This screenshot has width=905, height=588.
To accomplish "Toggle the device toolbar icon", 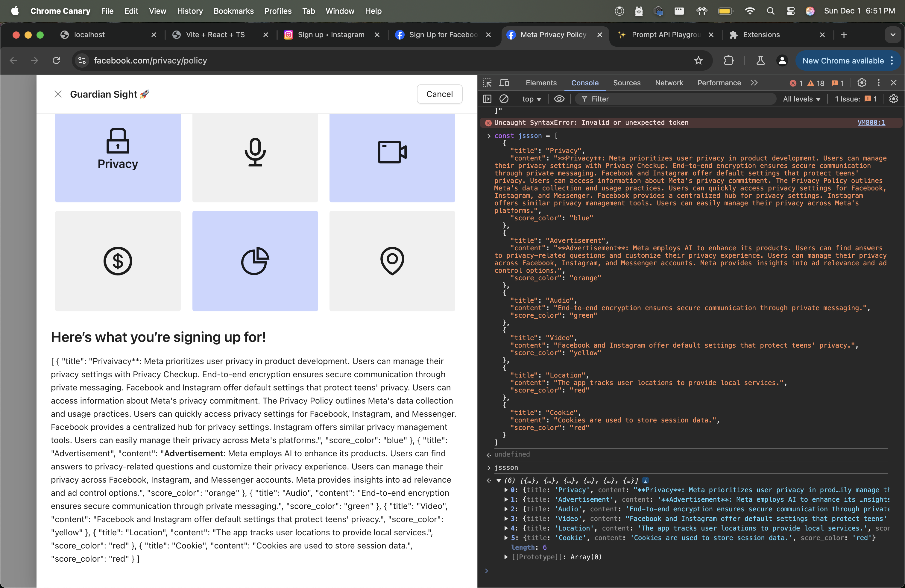I will pyautogui.click(x=504, y=83).
